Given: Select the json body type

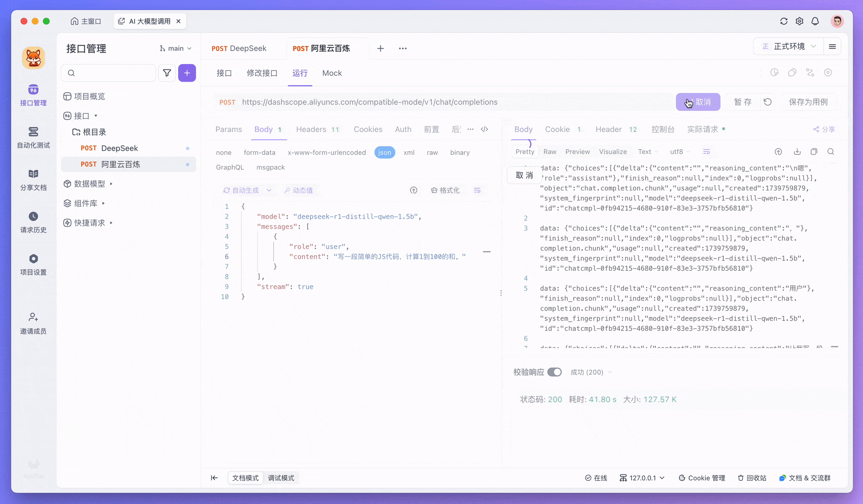Looking at the screenshot, I should [x=385, y=153].
